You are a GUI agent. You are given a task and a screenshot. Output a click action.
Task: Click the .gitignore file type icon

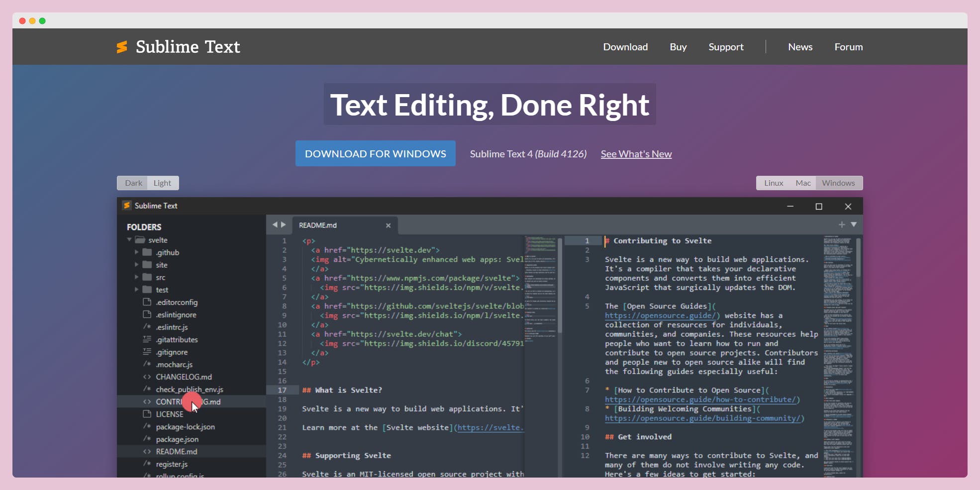[x=147, y=352]
